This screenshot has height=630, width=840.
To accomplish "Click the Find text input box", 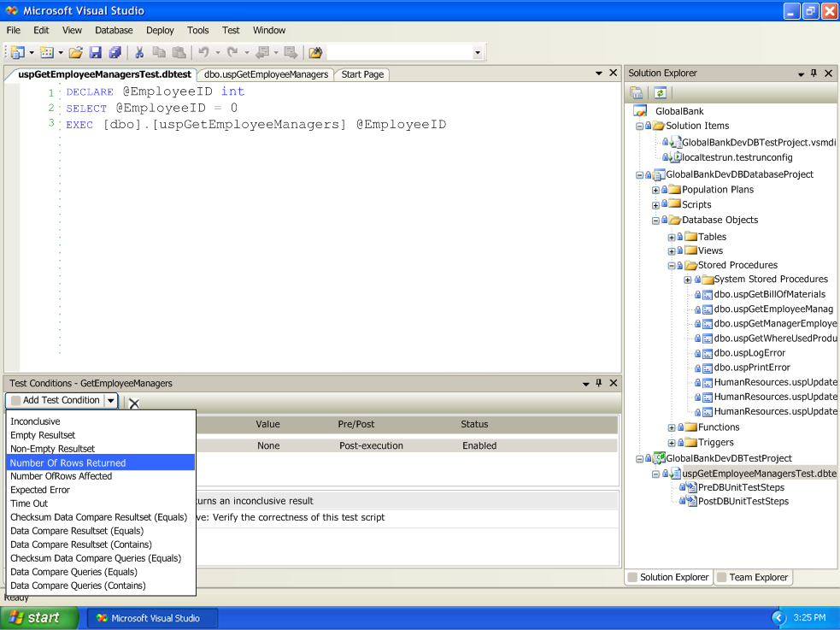I will 399,52.
